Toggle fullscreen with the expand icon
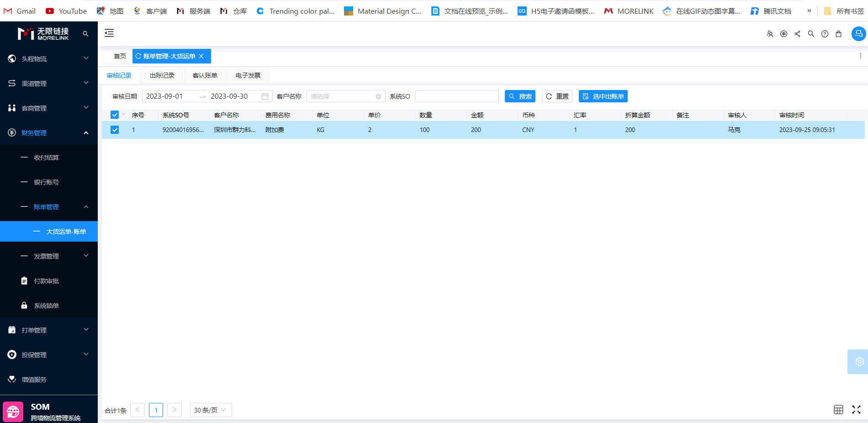The height and width of the screenshot is (423, 868). point(856,410)
